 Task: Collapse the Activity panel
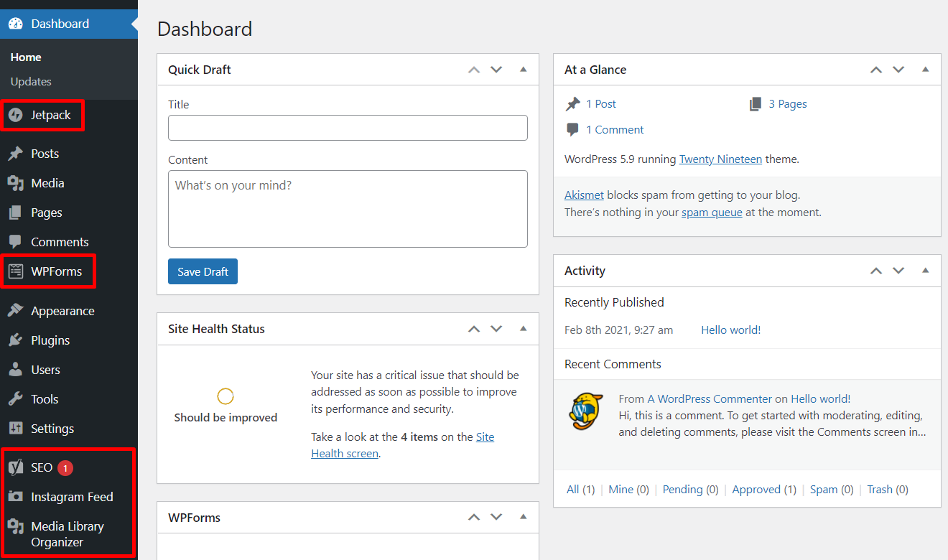click(x=926, y=271)
